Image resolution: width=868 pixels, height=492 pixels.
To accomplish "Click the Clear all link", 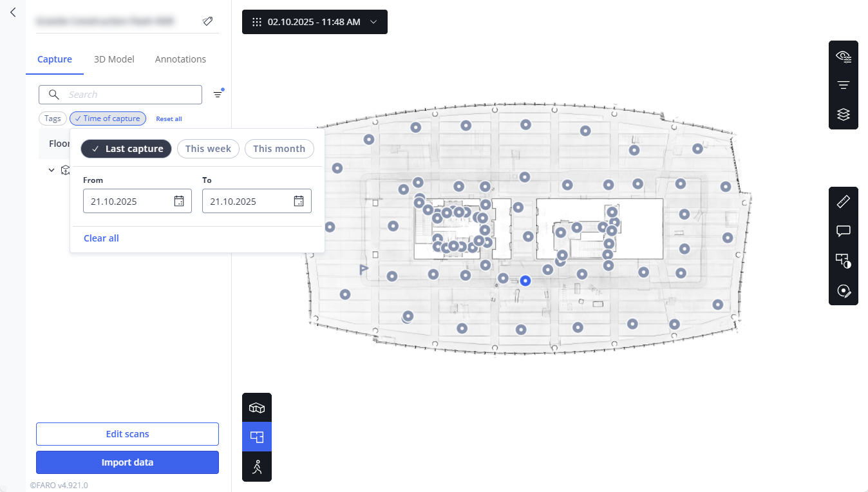I will click(x=101, y=238).
